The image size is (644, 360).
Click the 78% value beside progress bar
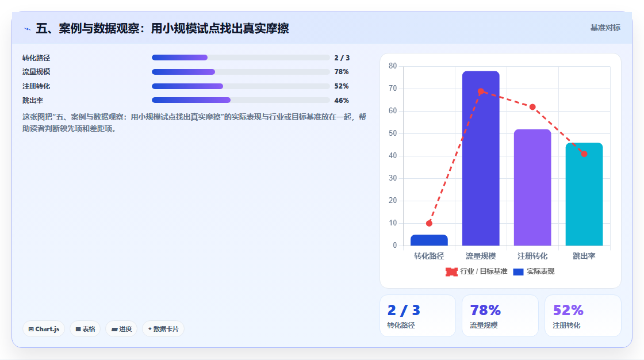(x=342, y=72)
